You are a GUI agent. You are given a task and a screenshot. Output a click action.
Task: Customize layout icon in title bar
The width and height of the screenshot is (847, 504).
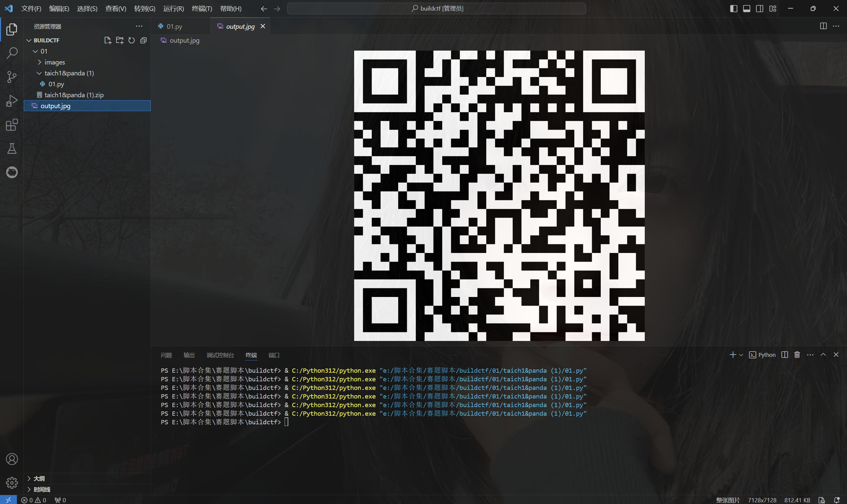click(x=773, y=9)
